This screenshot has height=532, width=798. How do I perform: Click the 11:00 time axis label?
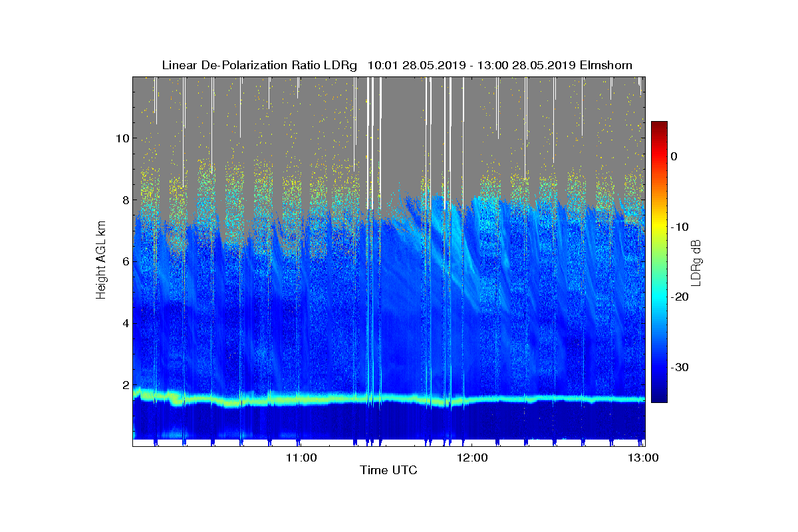coord(300,458)
